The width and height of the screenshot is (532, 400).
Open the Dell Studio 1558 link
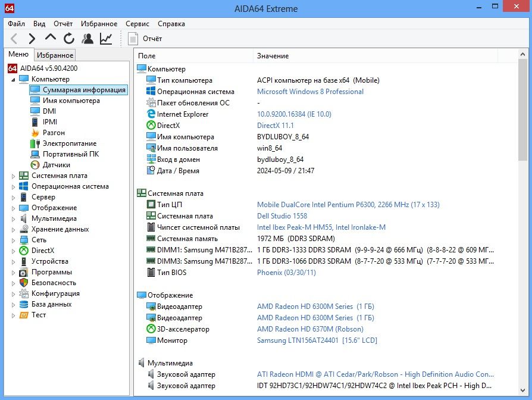(282, 216)
